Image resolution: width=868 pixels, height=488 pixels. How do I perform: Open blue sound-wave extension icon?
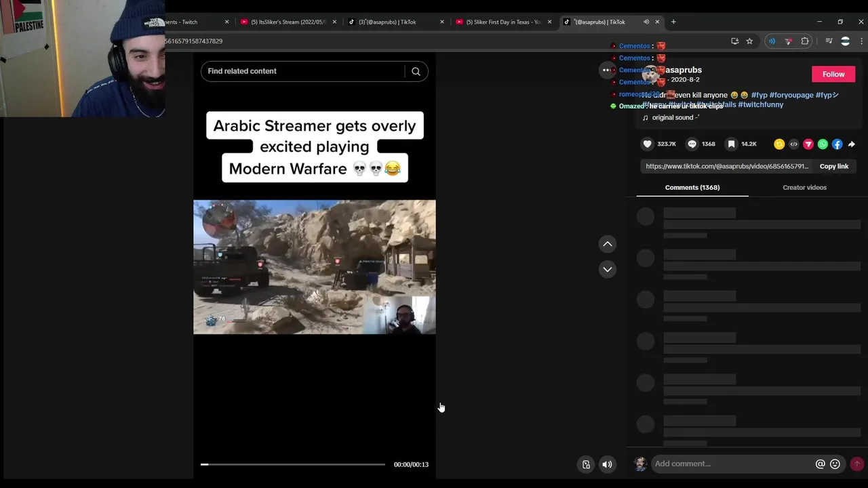click(x=772, y=41)
